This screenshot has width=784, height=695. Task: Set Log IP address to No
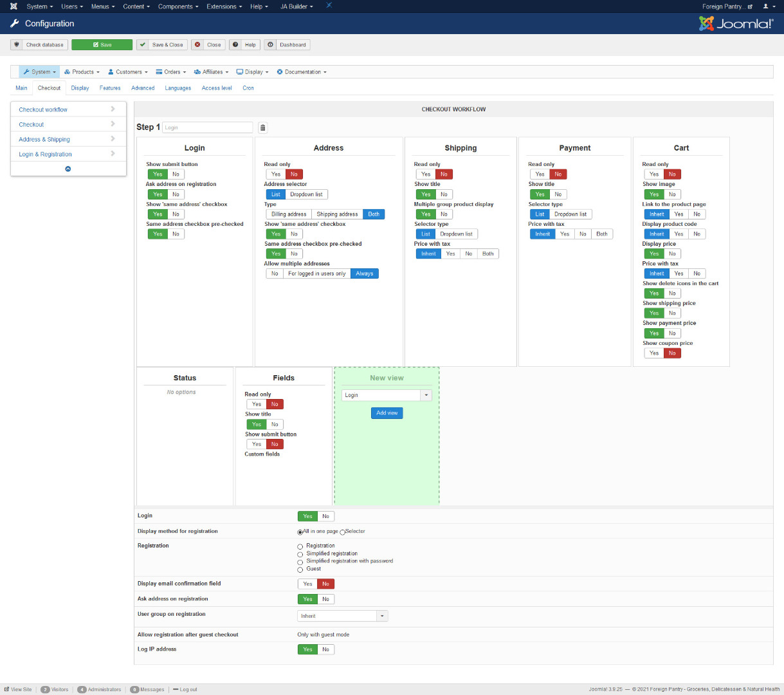point(326,650)
